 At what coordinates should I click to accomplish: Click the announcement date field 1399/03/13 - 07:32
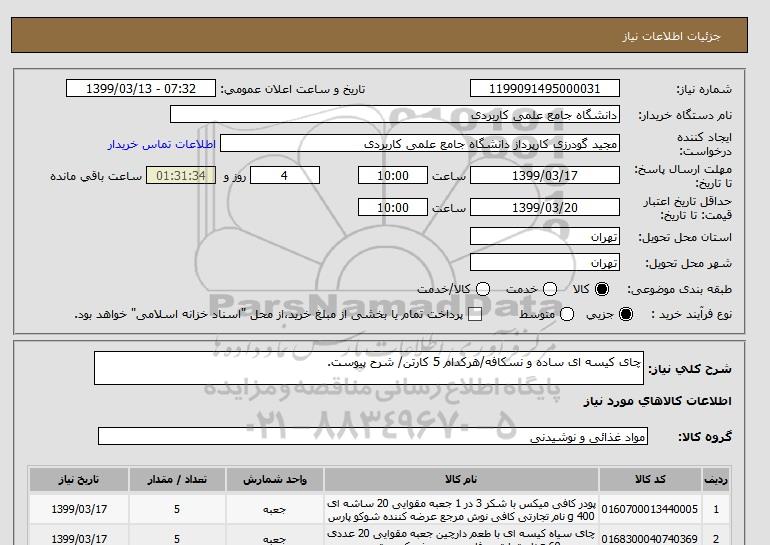pyautogui.click(x=141, y=88)
